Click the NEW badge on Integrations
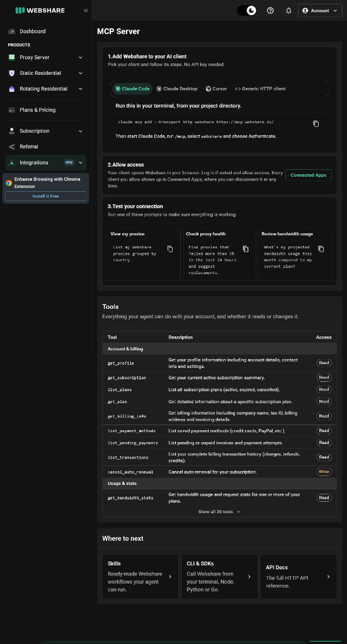347x644 pixels. [69, 163]
